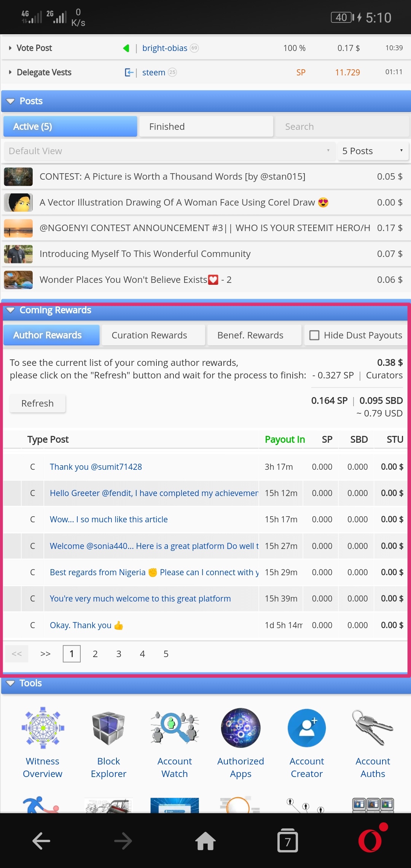Open the Account Auths keys icon
The height and width of the screenshot is (868, 411).
tap(373, 728)
